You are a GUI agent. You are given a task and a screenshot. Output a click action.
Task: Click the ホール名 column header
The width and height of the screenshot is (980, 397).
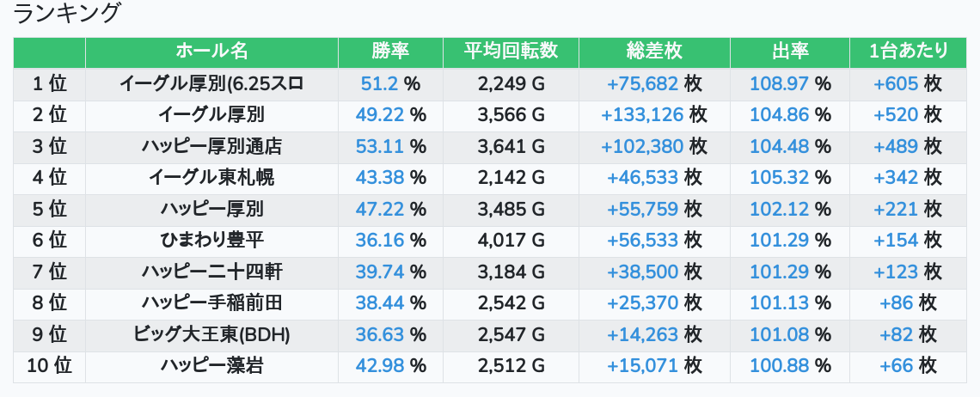(x=211, y=52)
